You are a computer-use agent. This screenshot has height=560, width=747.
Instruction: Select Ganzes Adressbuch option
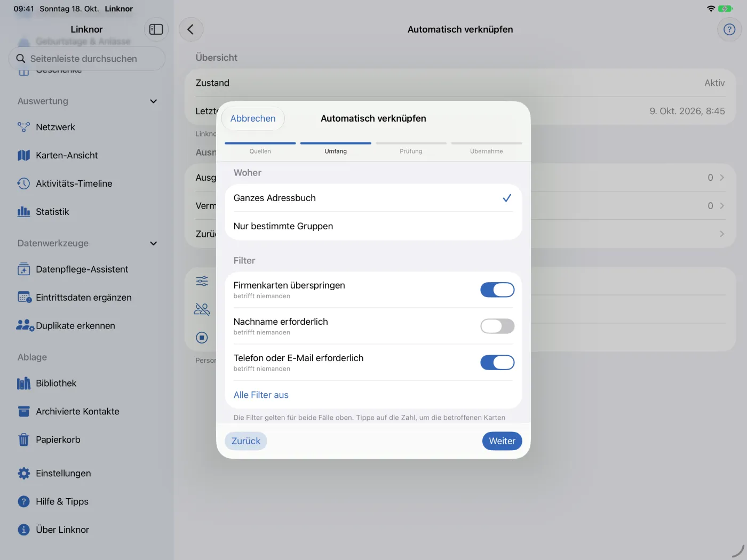(x=373, y=198)
